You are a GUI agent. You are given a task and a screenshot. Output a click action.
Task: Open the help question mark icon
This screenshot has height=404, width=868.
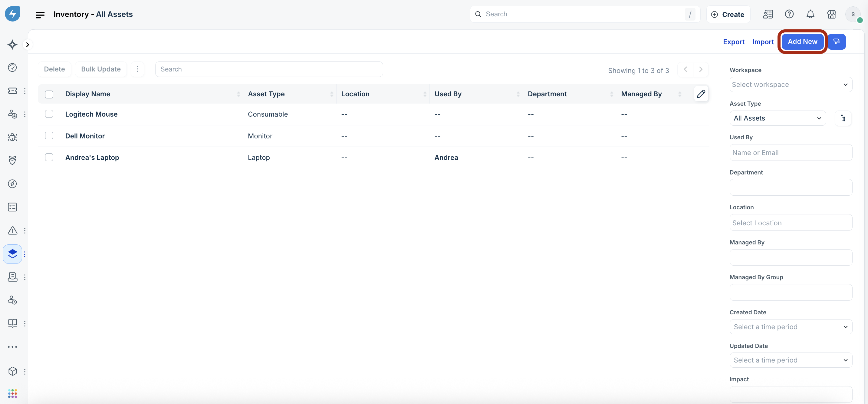click(x=789, y=14)
